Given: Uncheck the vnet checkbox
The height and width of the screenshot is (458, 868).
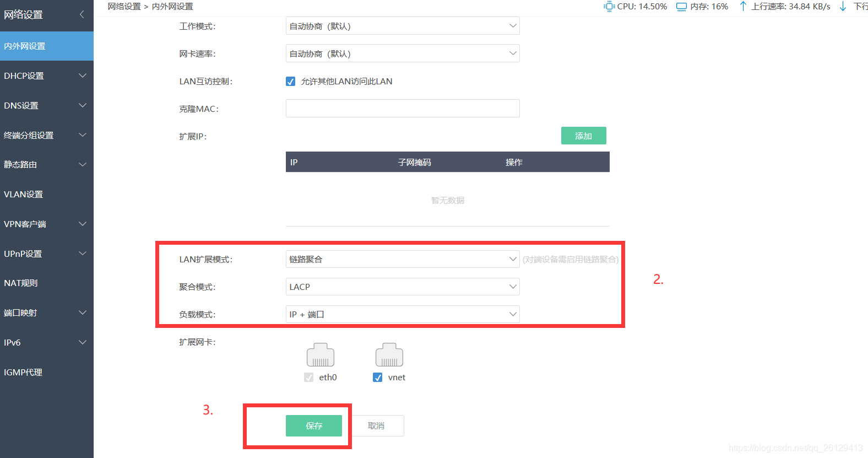Looking at the screenshot, I should pos(377,378).
